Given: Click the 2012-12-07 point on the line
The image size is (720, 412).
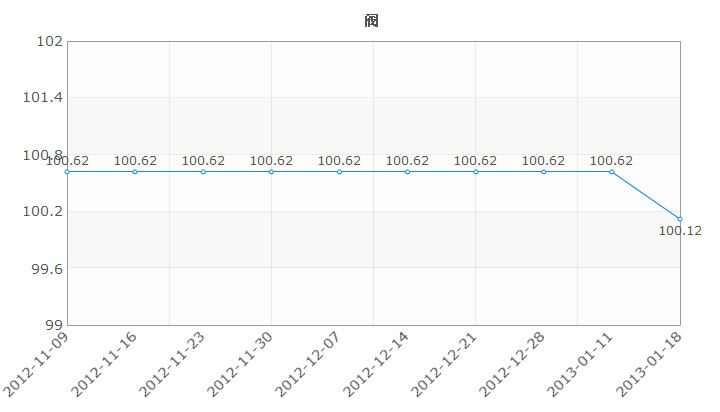Looking at the screenshot, I should pos(339,172).
